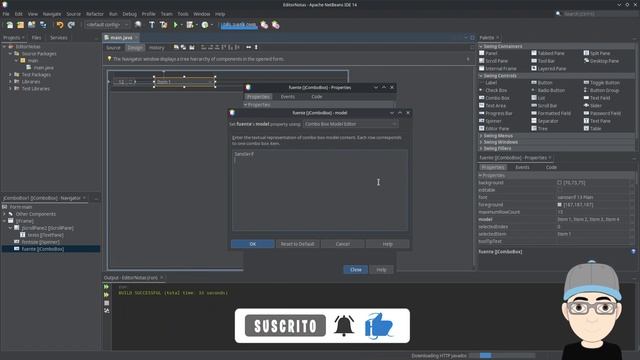Click the New Project toolbar icon
Screen dimensions: 640x360
point(20,25)
